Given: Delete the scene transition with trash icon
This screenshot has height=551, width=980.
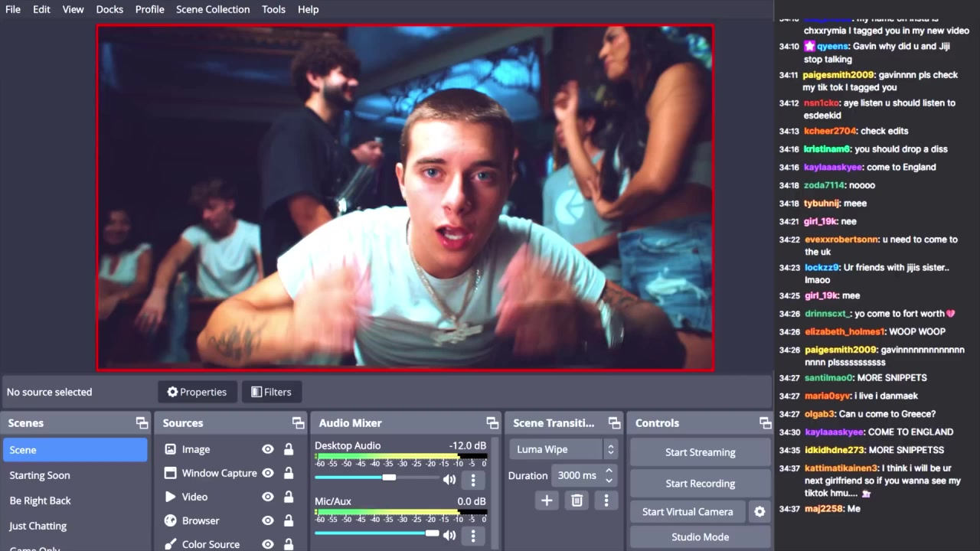Looking at the screenshot, I should point(577,500).
